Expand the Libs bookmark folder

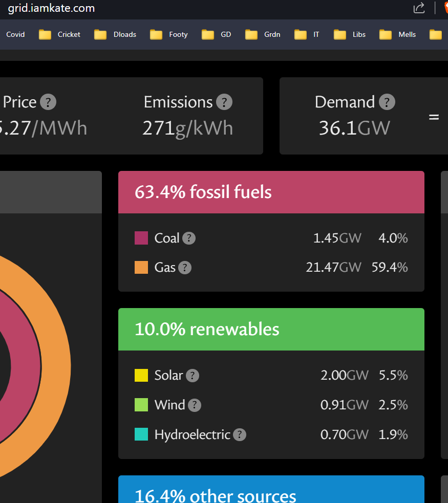point(350,34)
